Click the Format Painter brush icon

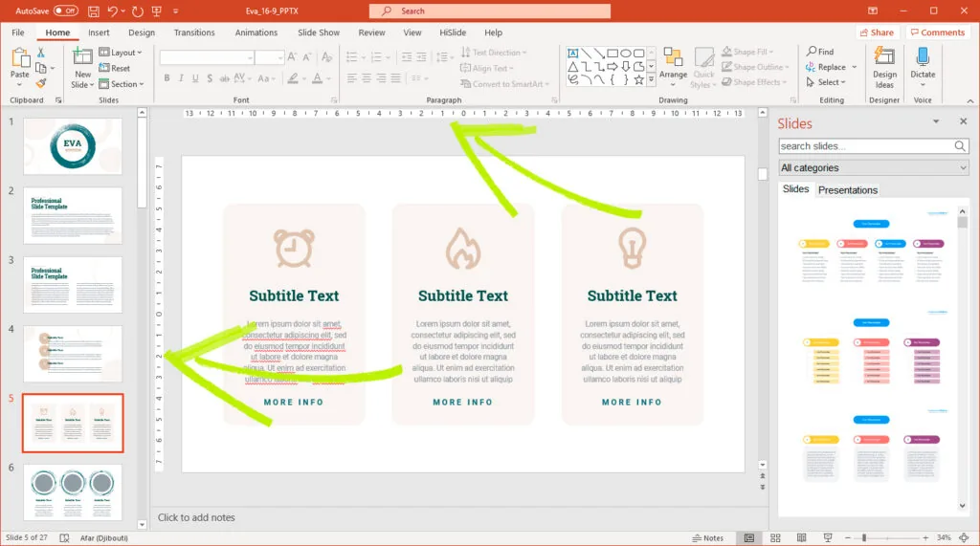pyautogui.click(x=40, y=83)
